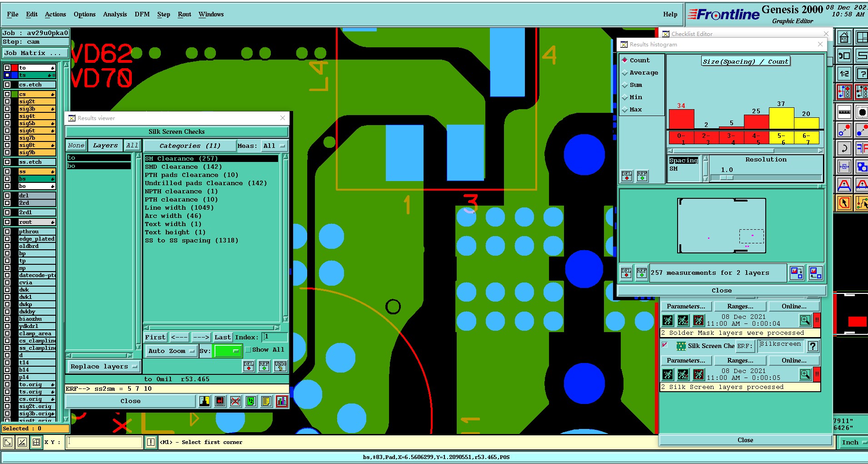Click the previous view icon in right toolbar
The height and width of the screenshot is (464, 868).
pyautogui.click(x=844, y=55)
